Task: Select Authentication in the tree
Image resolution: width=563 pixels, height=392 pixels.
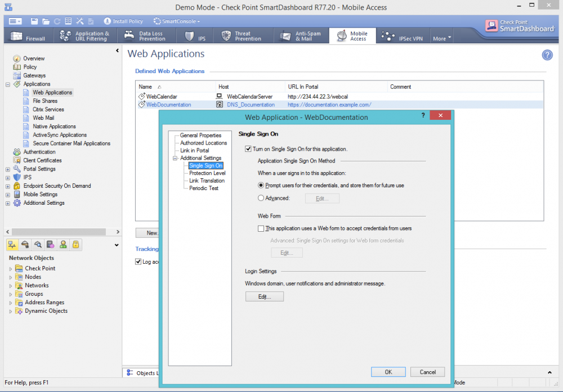Action: 39,152
